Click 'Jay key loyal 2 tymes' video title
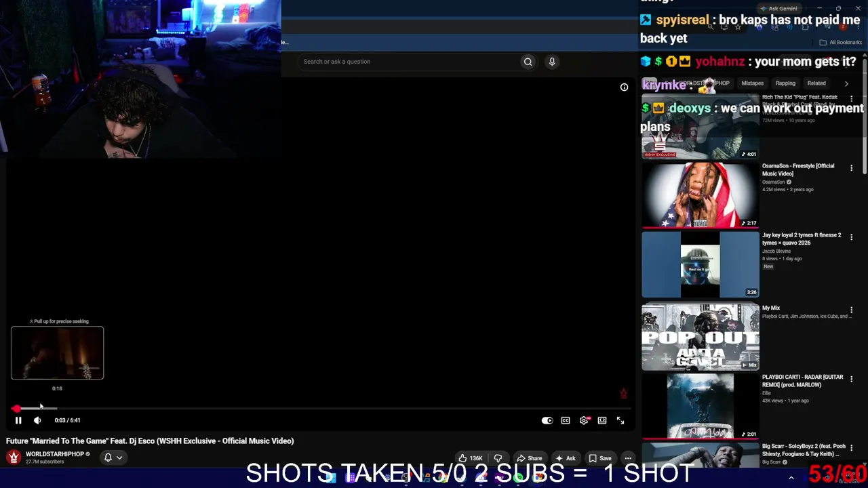 pos(802,239)
